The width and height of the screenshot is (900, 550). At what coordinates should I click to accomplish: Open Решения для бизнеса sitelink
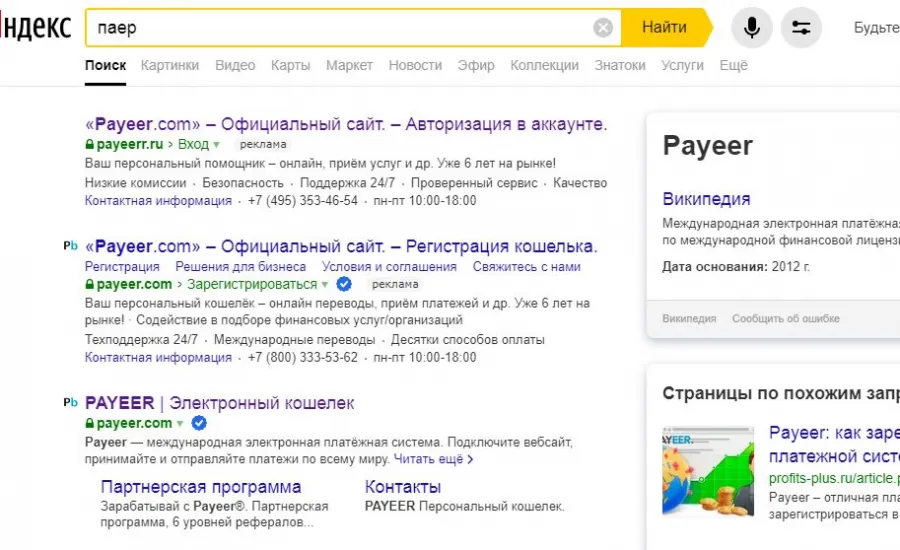pyautogui.click(x=240, y=266)
